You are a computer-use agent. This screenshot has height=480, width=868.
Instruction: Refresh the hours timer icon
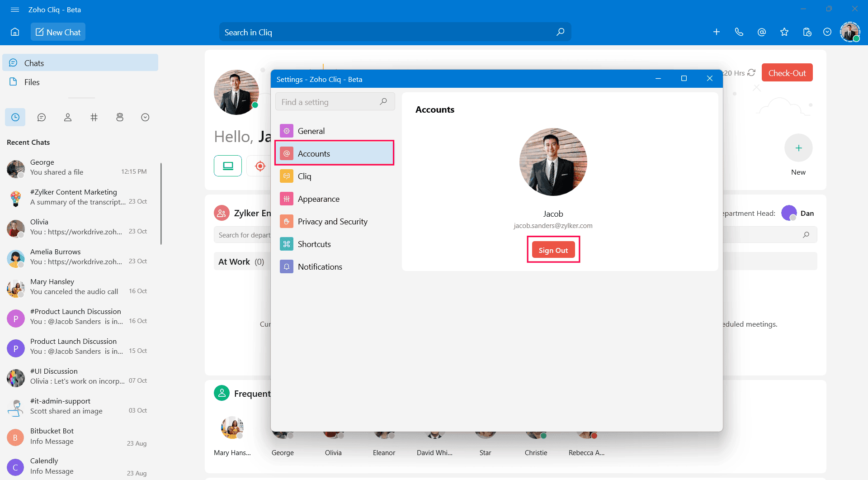coord(751,72)
